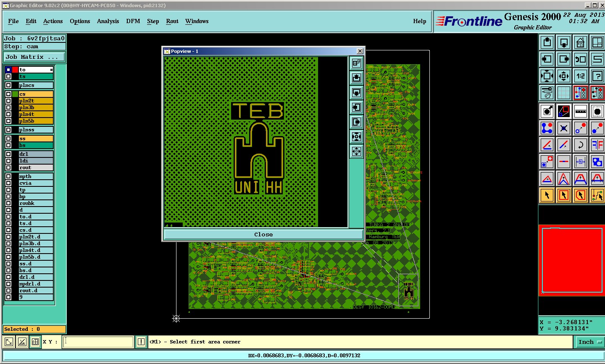Click the first coordinate mode icon bottom left

coord(9,342)
